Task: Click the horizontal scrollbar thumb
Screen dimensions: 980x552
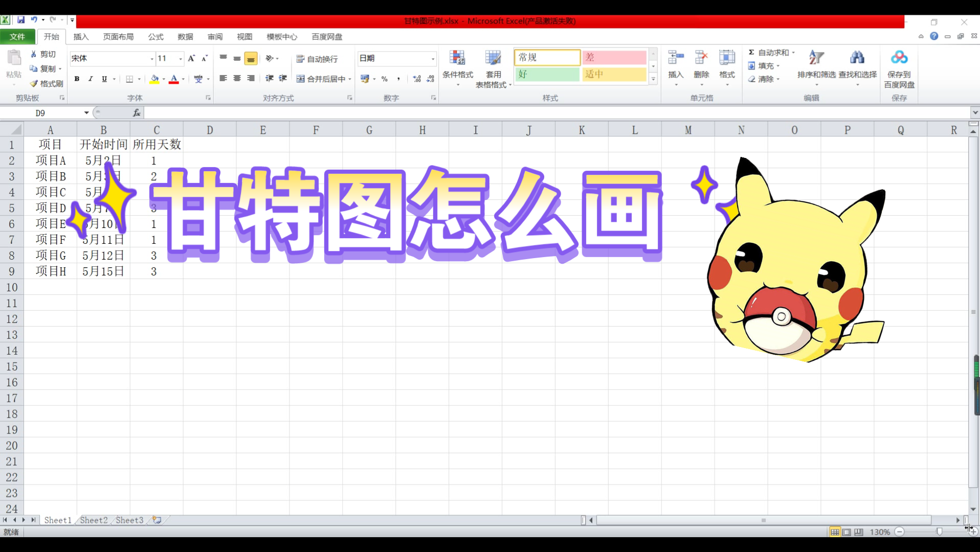Action: (x=764, y=520)
